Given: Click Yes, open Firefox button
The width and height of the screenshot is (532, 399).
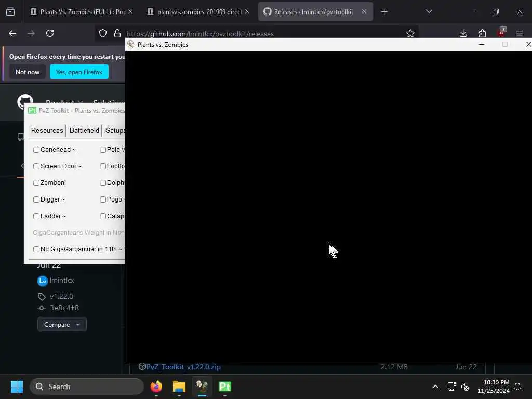Looking at the screenshot, I should [x=79, y=72].
